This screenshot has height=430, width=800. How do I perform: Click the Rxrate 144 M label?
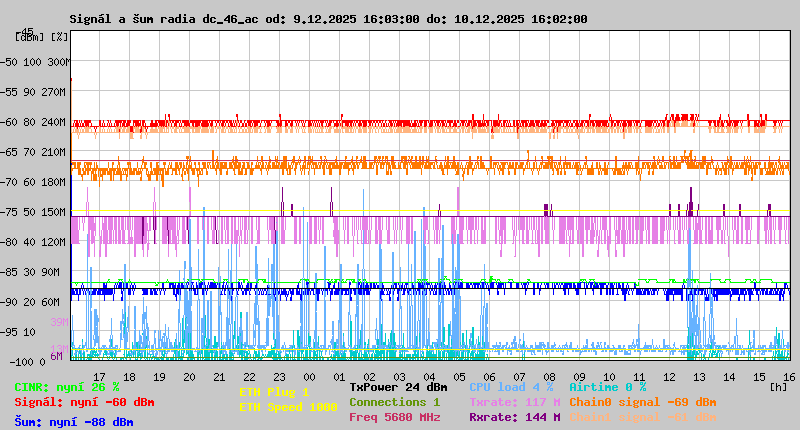click(514, 417)
